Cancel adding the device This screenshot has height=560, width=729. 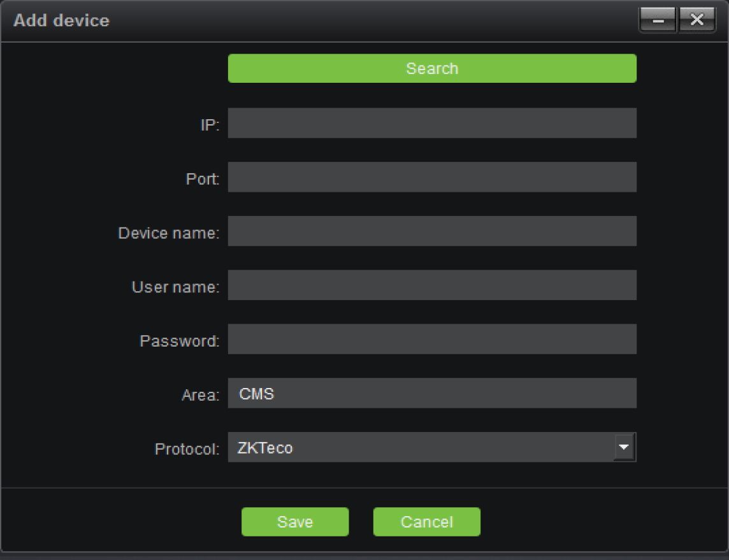click(x=426, y=522)
